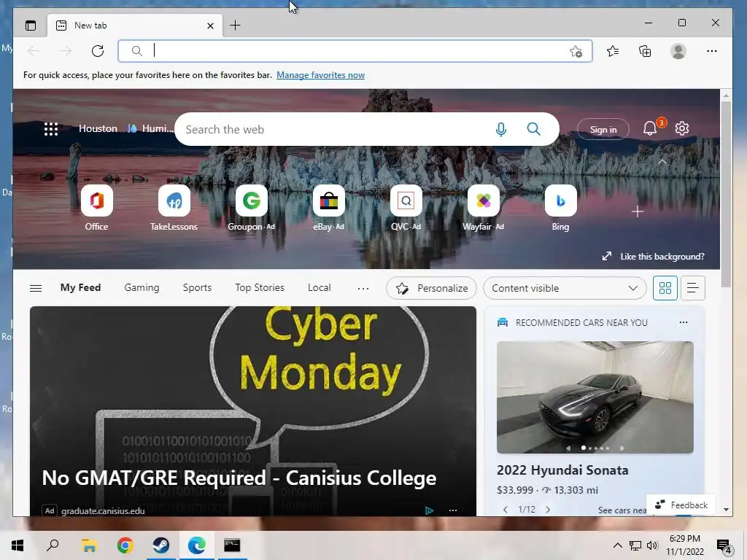Viewport: 747px width, 560px height.
Task: Switch to grid view layout
Action: 665,288
